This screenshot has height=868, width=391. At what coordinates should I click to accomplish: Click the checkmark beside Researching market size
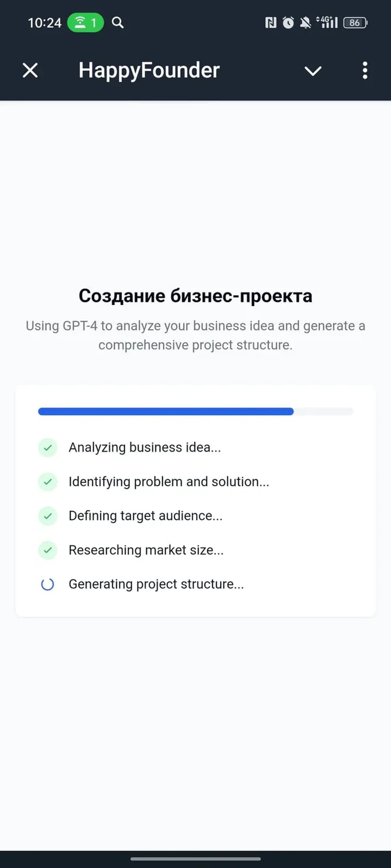tap(48, 550)
